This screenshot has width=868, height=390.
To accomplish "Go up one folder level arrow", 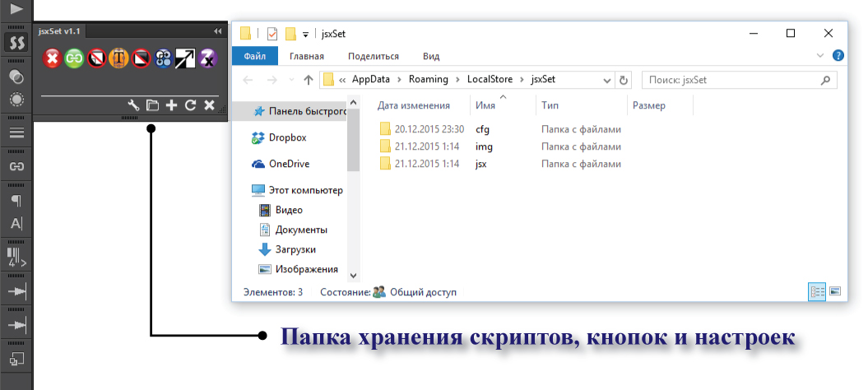I will pyautogui.click(x=309, y=80).
